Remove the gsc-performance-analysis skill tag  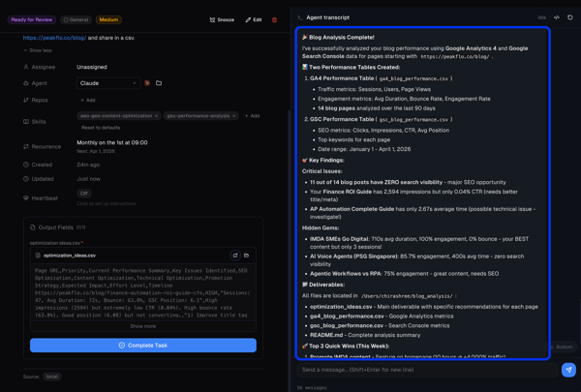point(234,116)
